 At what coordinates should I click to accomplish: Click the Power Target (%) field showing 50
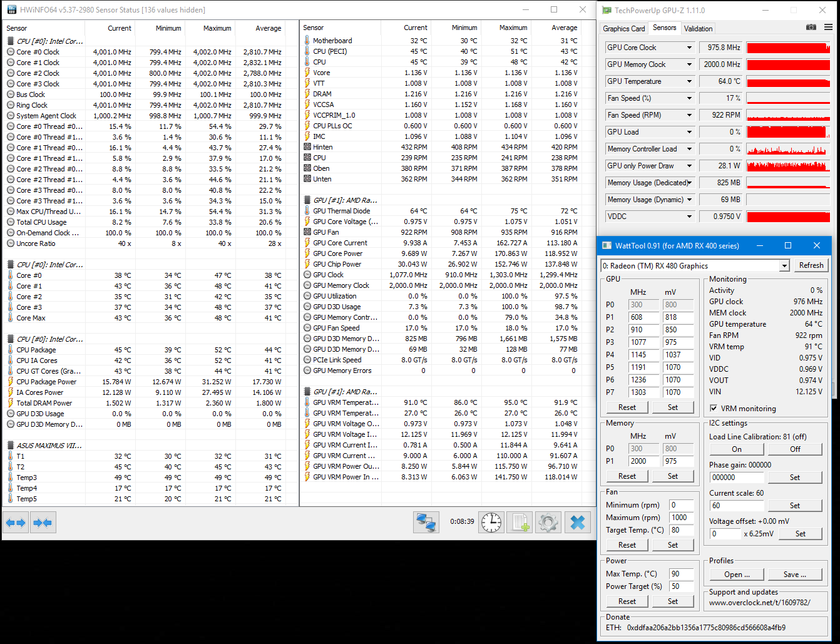(682, 586)
